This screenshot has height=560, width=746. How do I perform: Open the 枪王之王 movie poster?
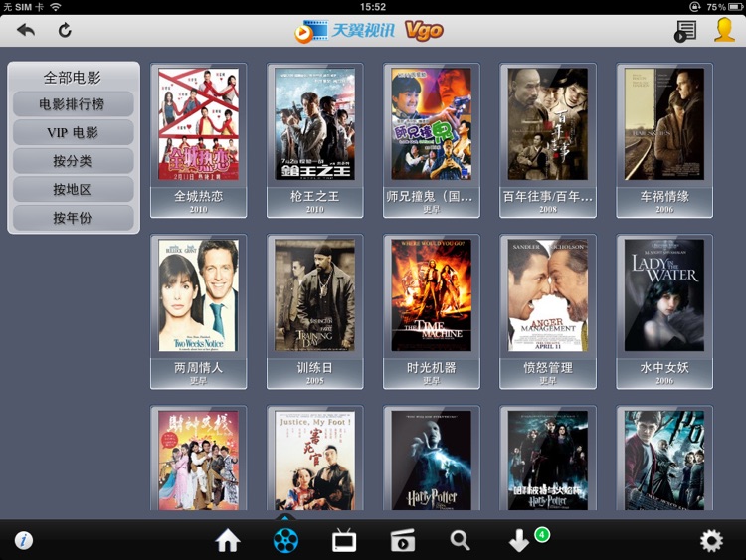315,123
